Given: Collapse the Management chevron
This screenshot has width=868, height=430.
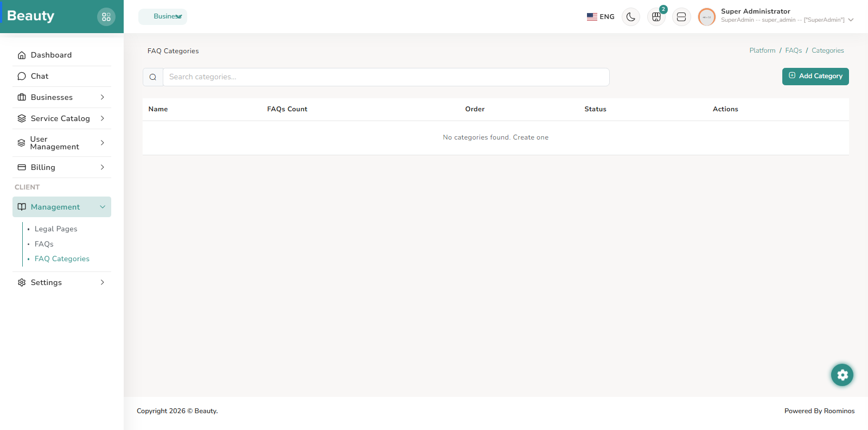Looking at the screenshot, I should pyautogui.click(x=103, y=207).
